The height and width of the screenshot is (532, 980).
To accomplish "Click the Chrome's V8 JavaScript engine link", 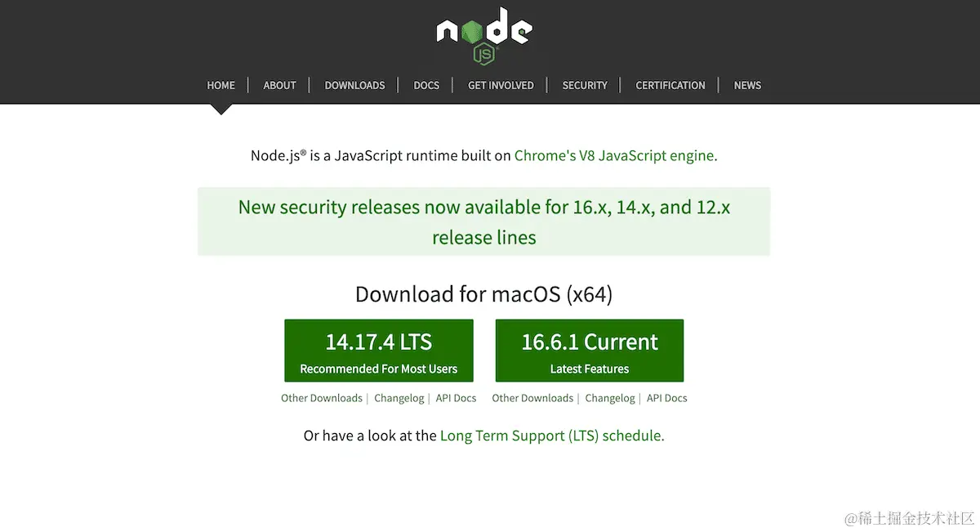I will (x=613, y=155).
